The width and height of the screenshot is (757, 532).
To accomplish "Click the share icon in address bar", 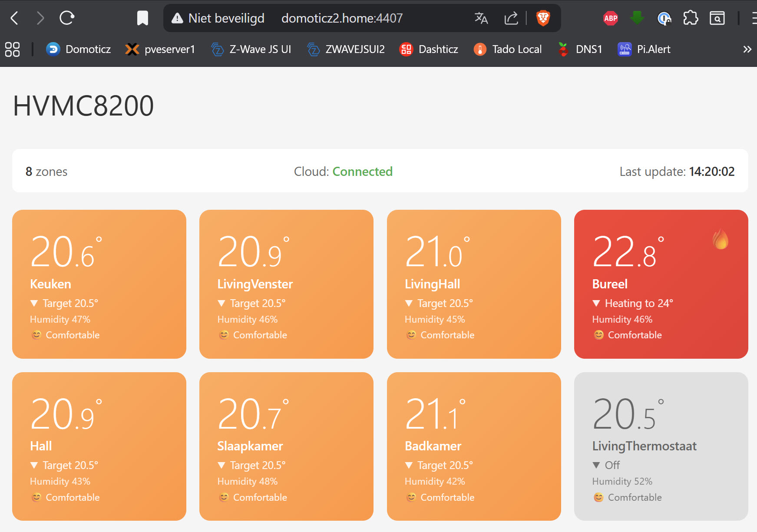I will [x=511, y=18].
